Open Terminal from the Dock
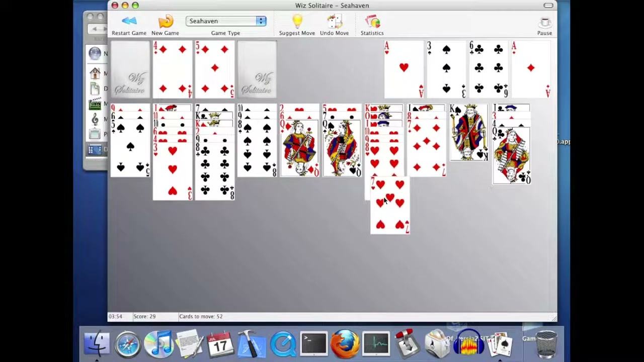This screenshot has width=644, height=362. [313, 344]
